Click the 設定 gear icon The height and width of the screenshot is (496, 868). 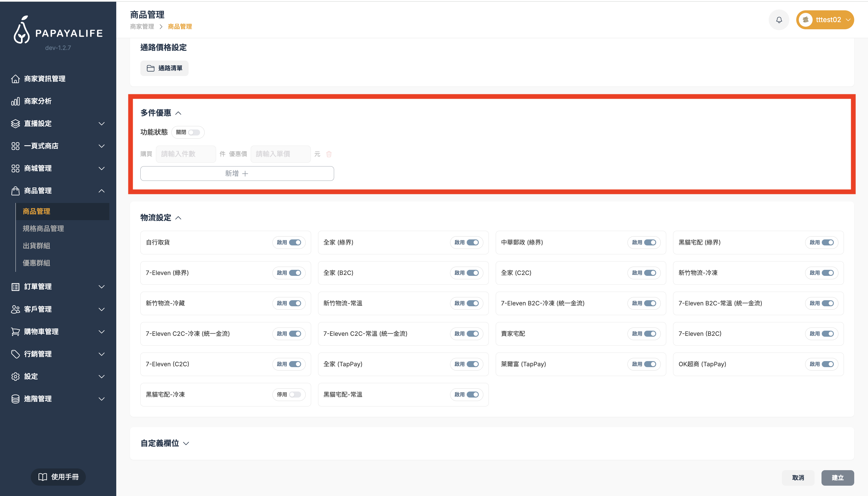click(x=15, y=376)
